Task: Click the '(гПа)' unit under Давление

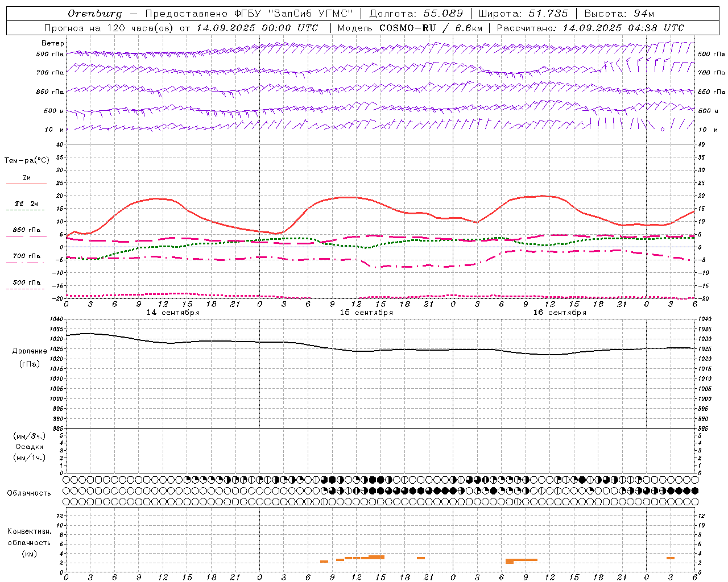Action: pyautogui.click(x=30, y=364)
